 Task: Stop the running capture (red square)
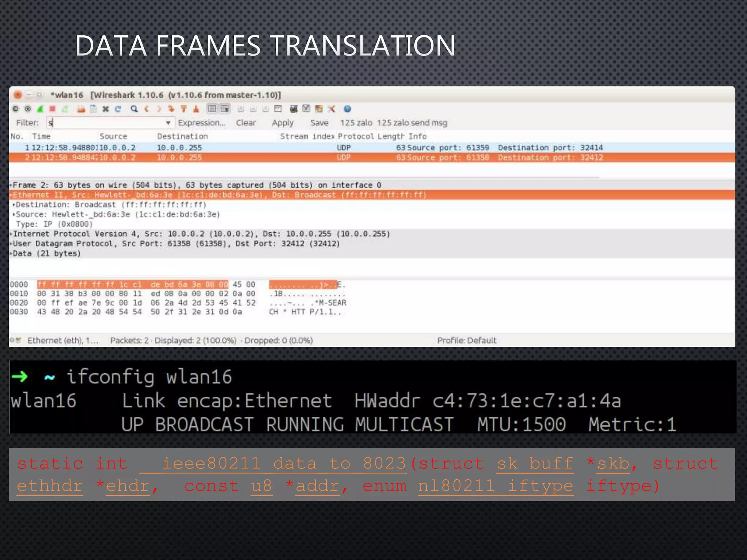[x=53, y=109]
